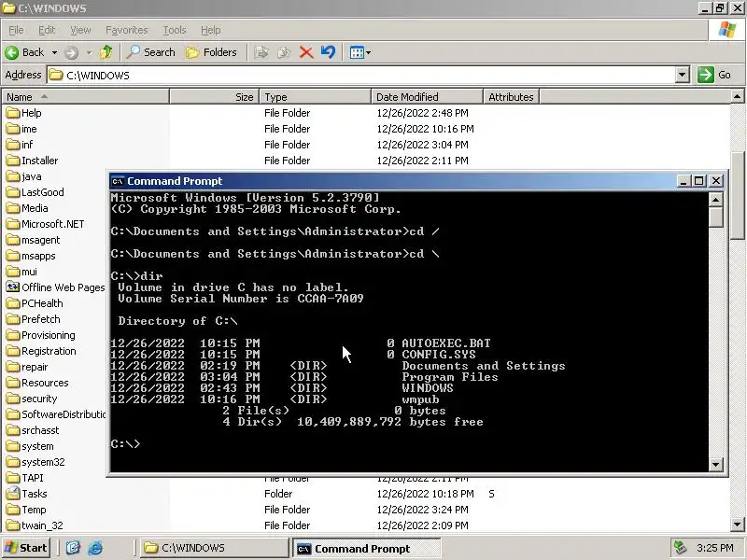
Task: Open the Edit menu
Action: 47,30
